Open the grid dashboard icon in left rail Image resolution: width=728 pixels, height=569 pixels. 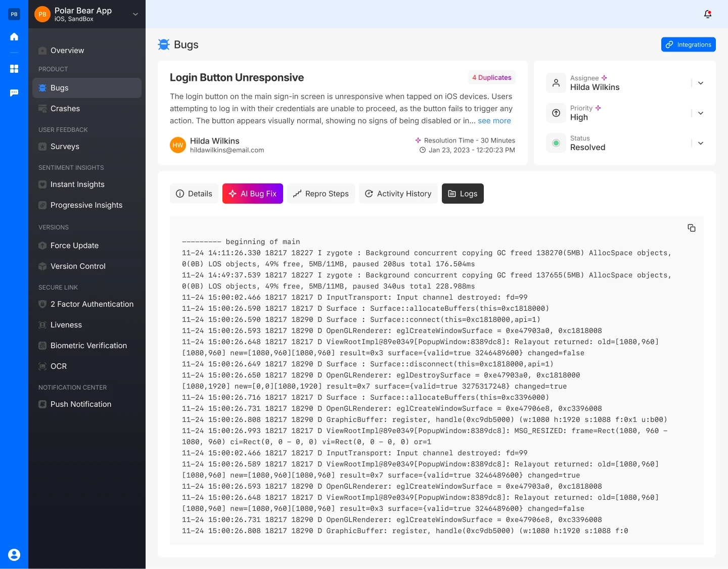[14, 69]
